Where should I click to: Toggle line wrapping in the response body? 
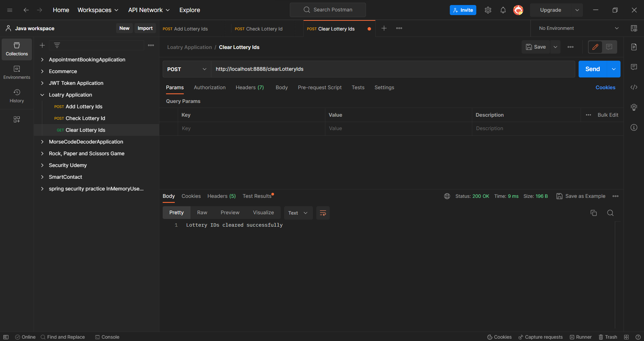(x=322, y=213)
